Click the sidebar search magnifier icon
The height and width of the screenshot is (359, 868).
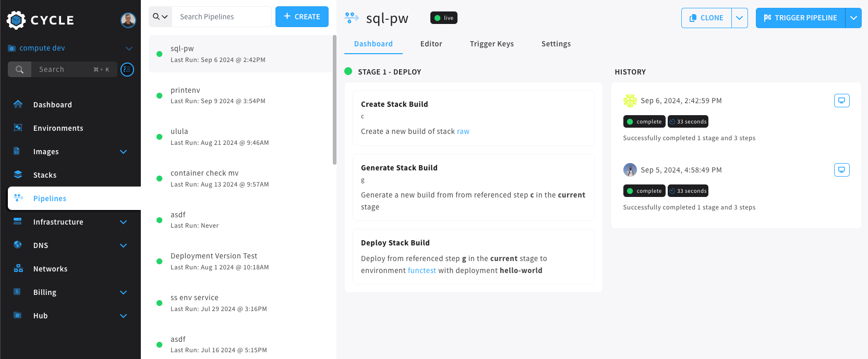[x=19, y=69]
